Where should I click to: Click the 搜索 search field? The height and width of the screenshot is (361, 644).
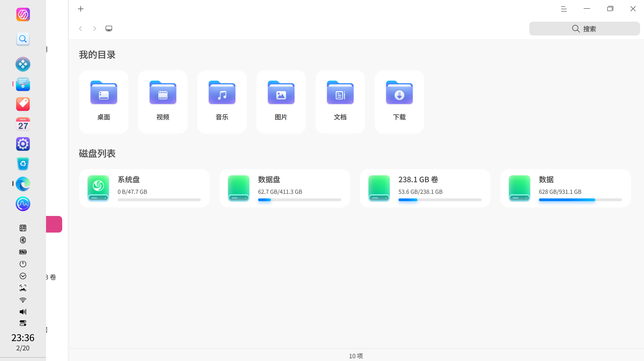pyautogui.click(x=584, y=29)
